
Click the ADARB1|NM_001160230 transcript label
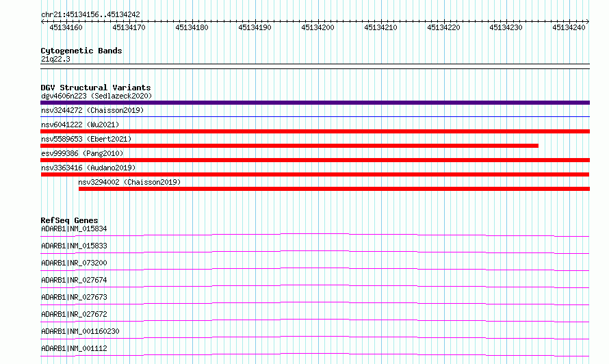pyautogui.click(x=80, y=331)
